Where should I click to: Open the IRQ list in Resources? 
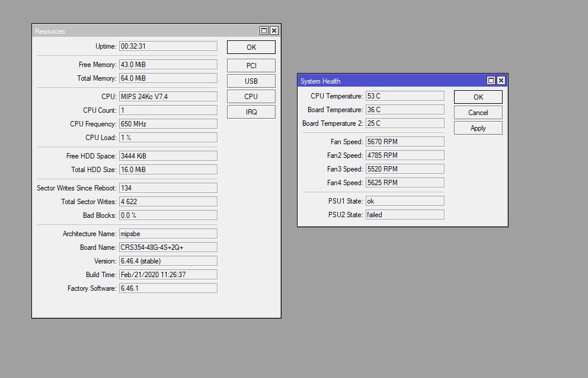(x=251, y=112)
